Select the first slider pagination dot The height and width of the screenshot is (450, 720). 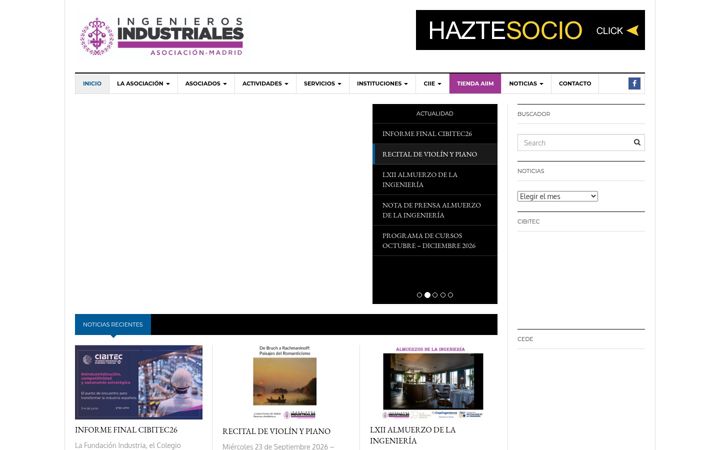(x=419, y=295)
